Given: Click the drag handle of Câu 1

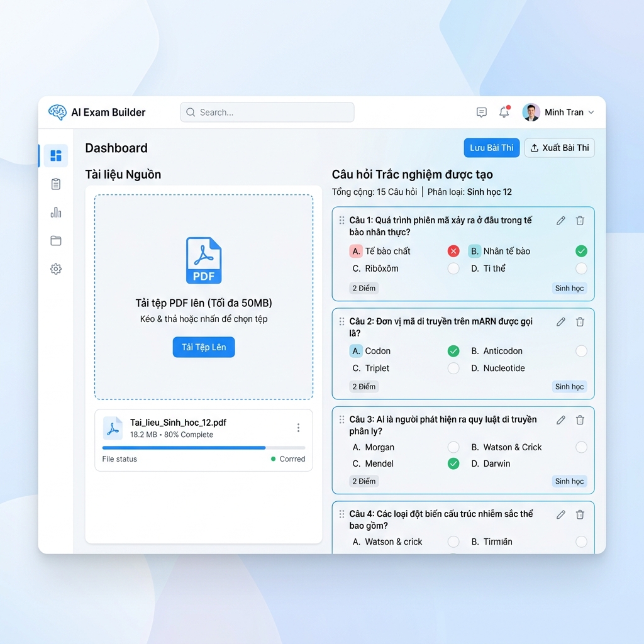Looking at the screenshot, I should pyautogui.click(x=341, y=221).
